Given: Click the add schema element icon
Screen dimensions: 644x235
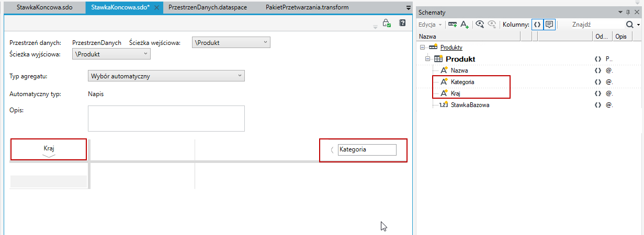Looking at the screenshot, I should tap(452, 25).
